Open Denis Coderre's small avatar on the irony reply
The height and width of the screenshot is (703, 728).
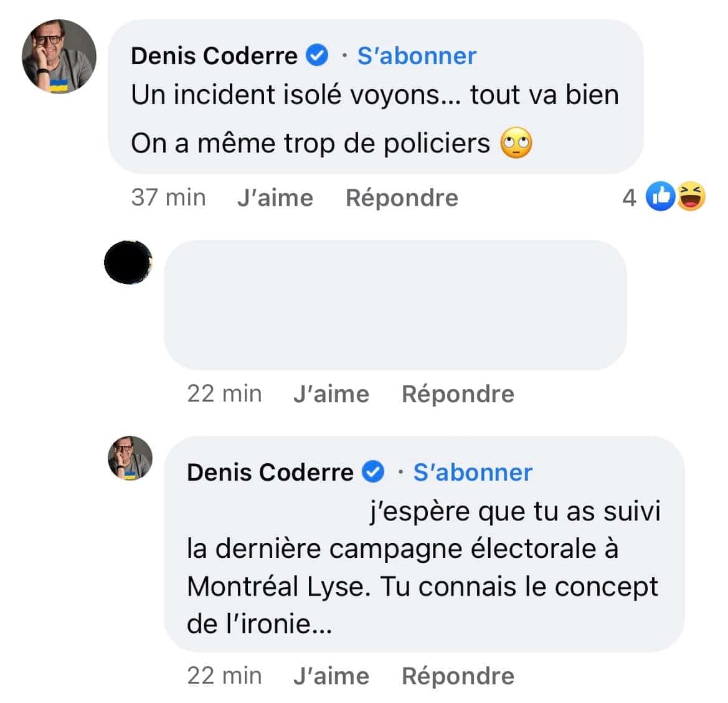131,458
